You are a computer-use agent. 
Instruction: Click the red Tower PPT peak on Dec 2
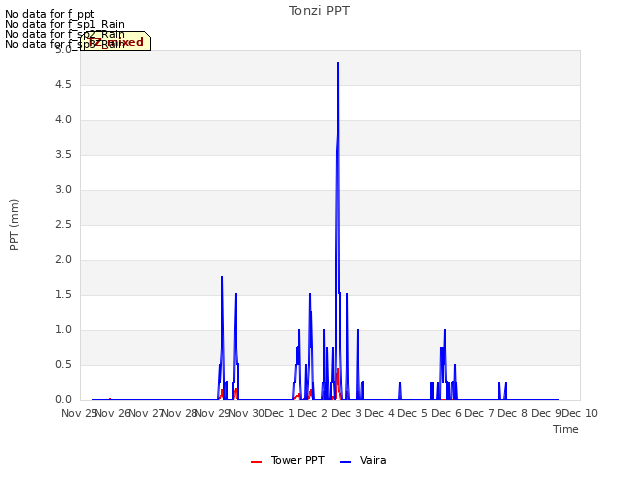point(338,369)
